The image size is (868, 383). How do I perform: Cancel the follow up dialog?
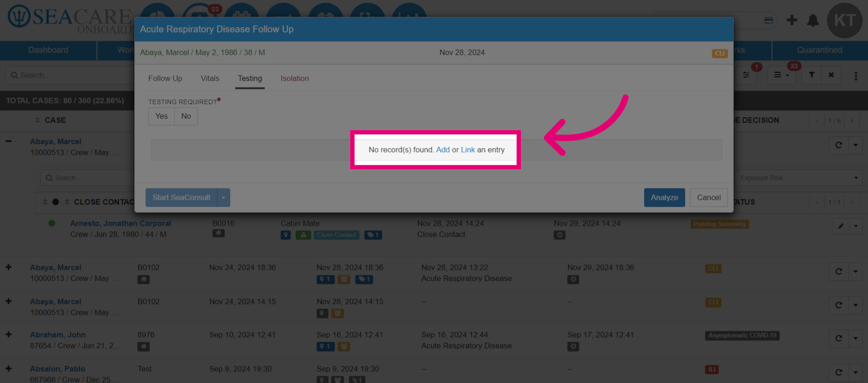[x=708, y=197]
